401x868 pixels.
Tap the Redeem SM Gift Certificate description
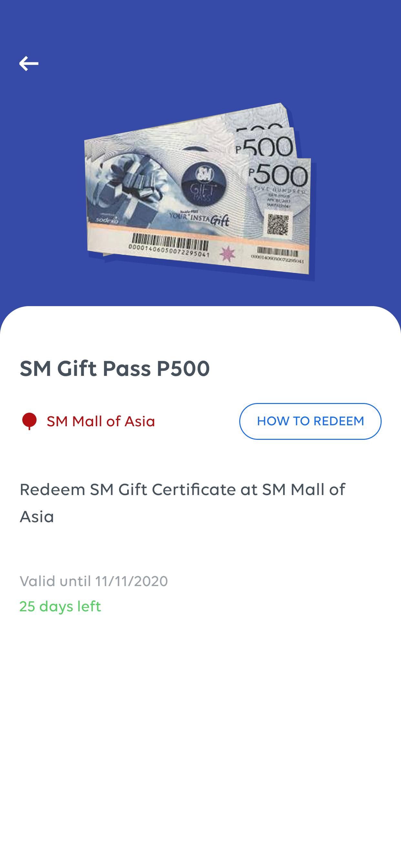coord(182,503)
